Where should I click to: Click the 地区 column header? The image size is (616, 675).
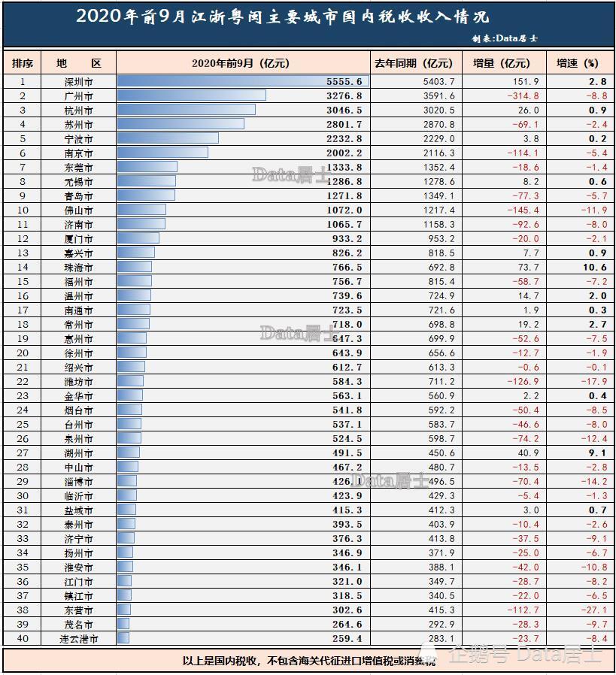(79, 63)
